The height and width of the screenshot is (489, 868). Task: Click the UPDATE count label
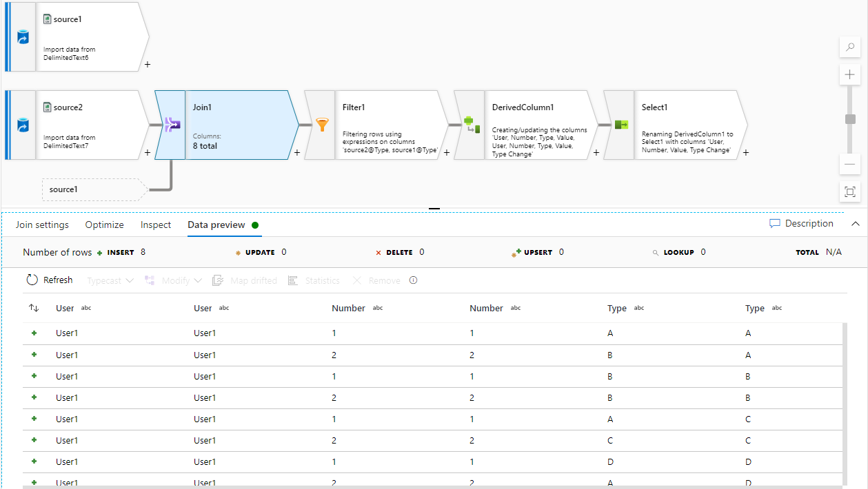(261, 252)
